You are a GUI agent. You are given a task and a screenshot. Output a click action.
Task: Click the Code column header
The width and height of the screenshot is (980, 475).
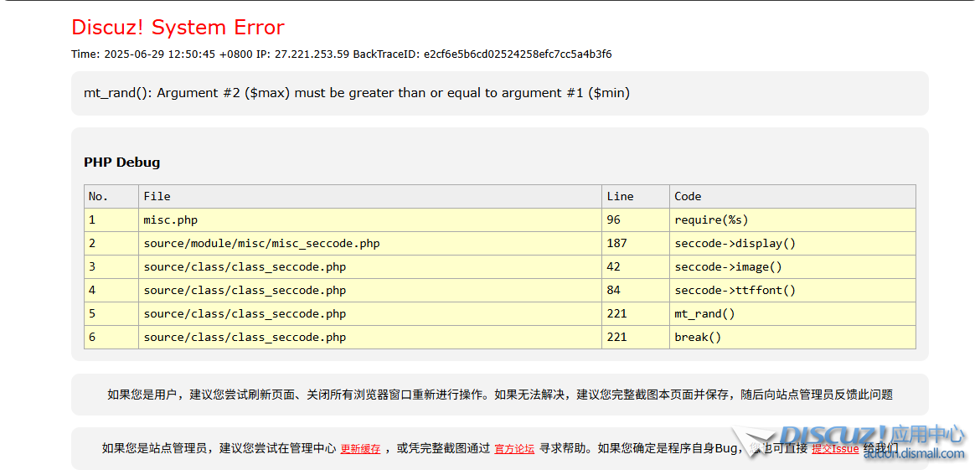point(792,196)
